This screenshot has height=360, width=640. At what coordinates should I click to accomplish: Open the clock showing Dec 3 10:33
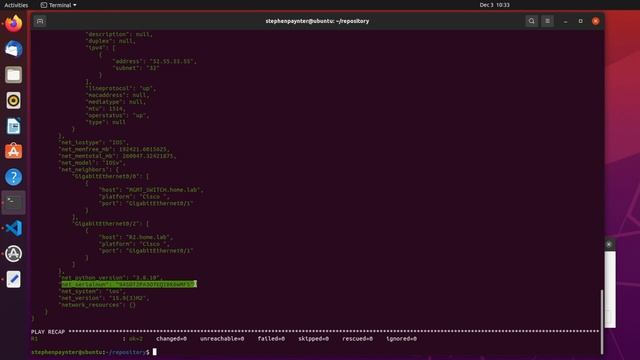[494, 5]
